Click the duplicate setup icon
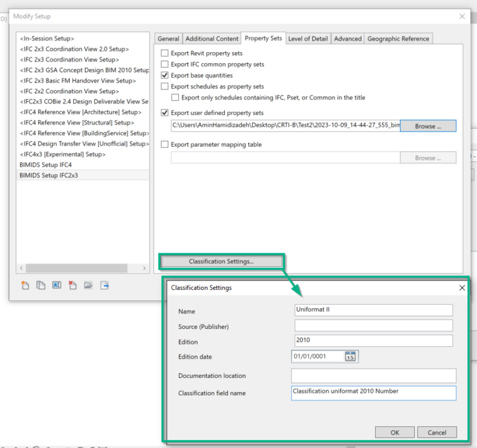The image size is (477, 448). pyautogui.click(x=41, y=285)
